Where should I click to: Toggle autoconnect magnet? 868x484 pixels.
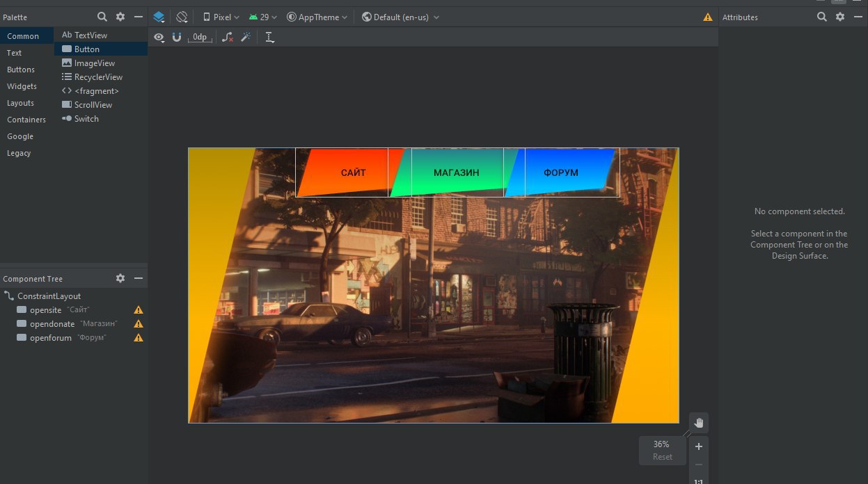[177, 37]
